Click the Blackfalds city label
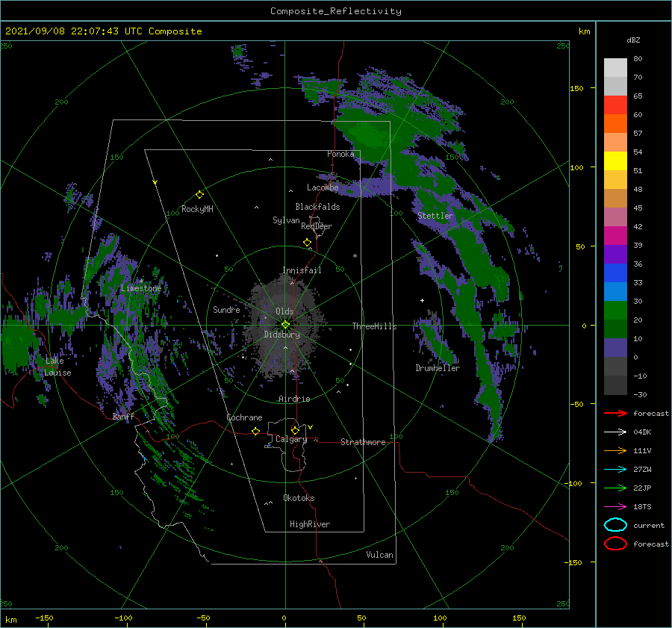Image resolution: width=672 pixels, height=628 pixels. point(317,207)
